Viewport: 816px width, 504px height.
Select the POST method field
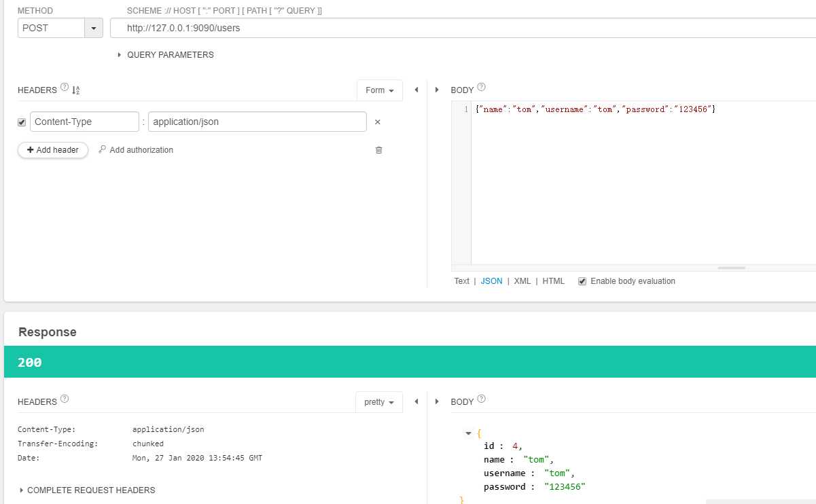[51, 29]
